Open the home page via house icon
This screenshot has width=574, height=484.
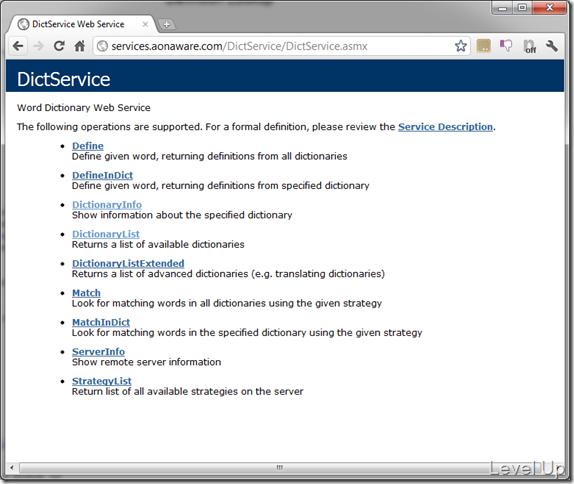point(80,46)
